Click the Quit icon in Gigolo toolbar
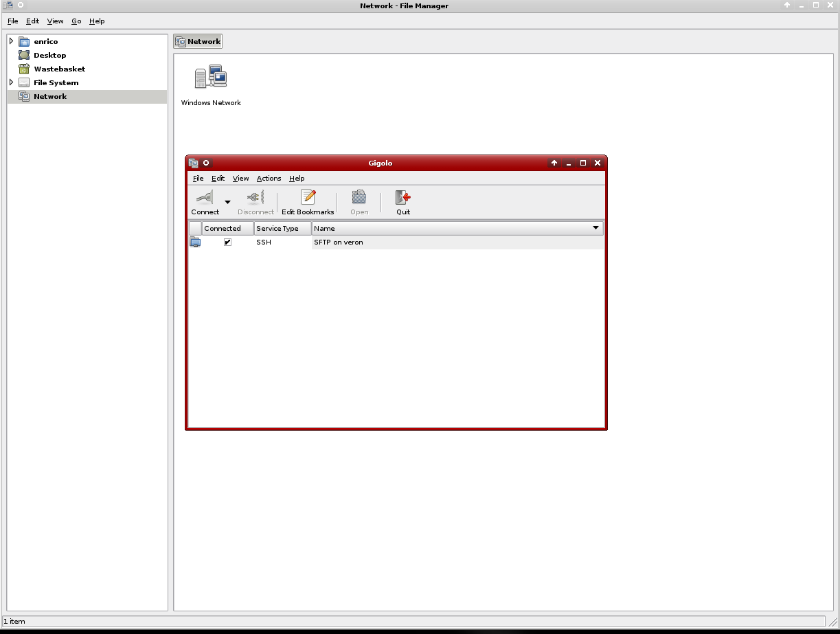 click(402, 198)
